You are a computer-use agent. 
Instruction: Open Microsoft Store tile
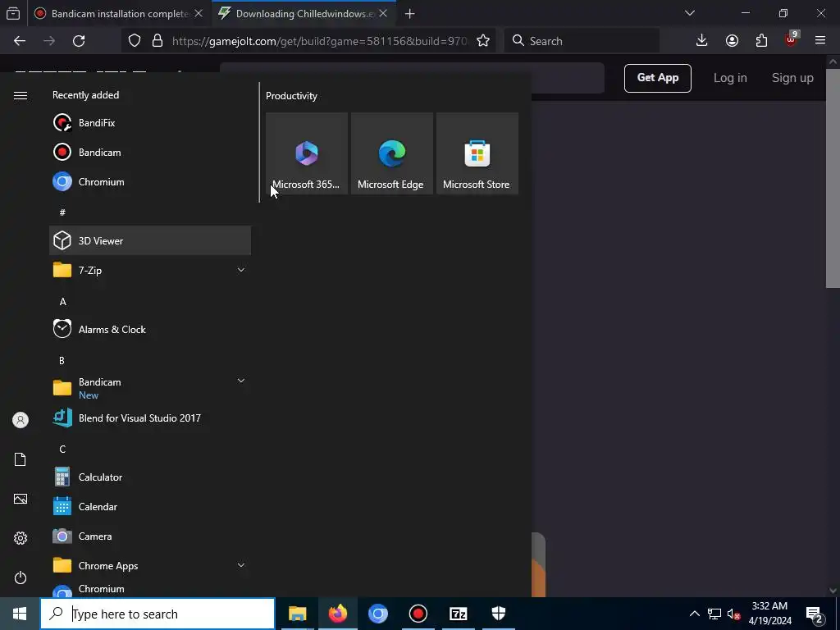477,153
